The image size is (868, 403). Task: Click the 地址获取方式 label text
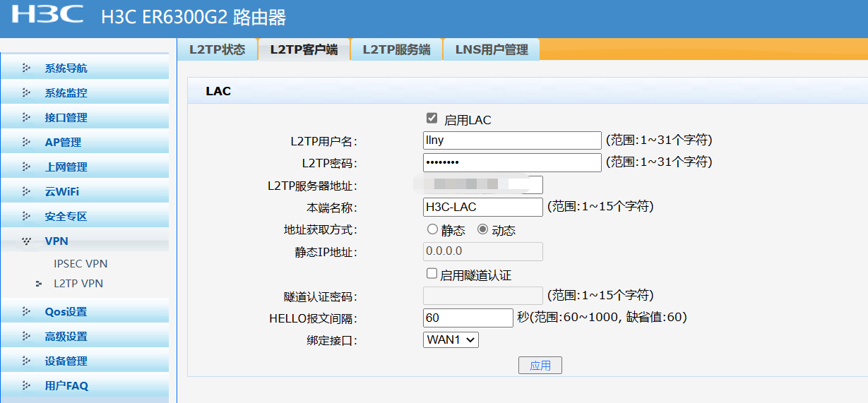(321, 230)
